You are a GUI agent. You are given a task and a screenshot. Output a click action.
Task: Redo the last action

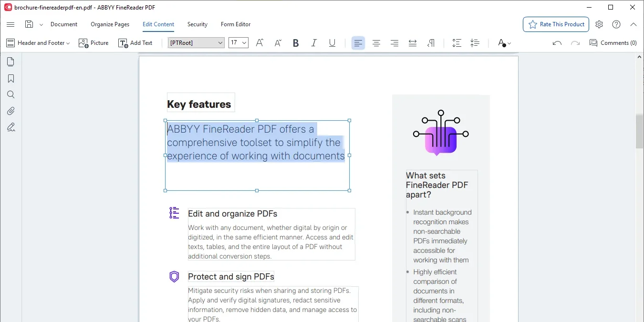(x=575, y=43)
